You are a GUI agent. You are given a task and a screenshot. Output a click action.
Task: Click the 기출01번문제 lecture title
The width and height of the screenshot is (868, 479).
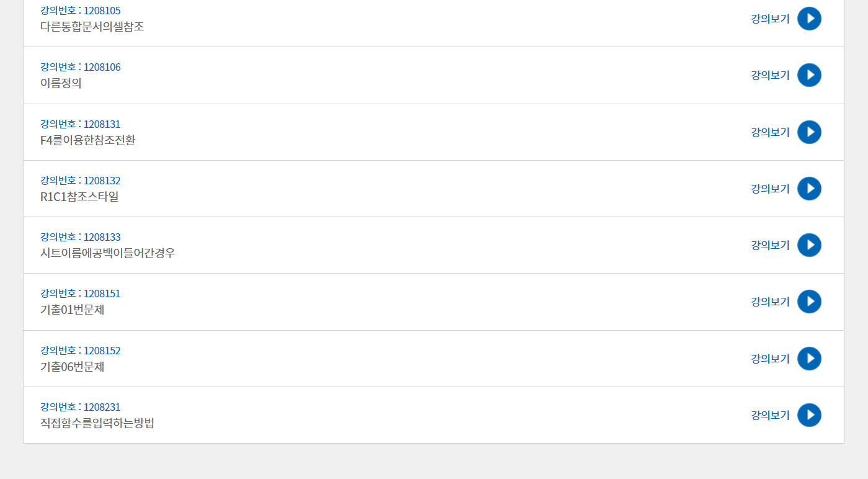(73, 310)
